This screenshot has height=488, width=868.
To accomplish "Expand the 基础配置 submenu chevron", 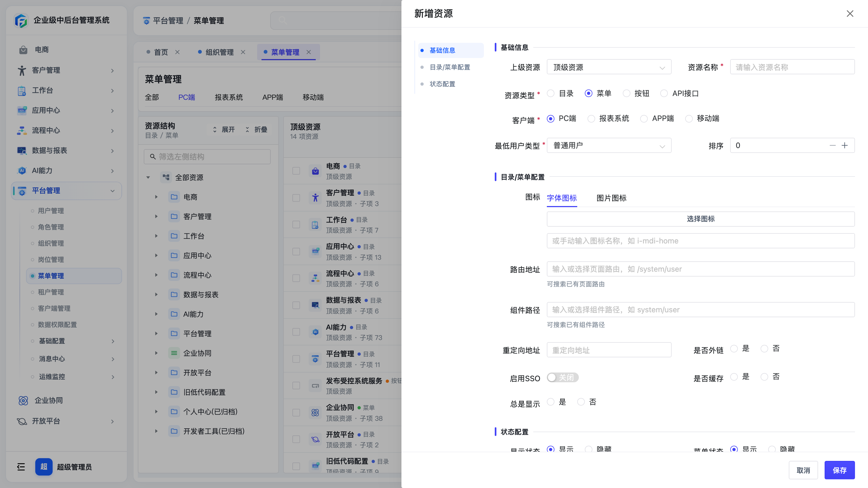I will click(x=113, y=341).
